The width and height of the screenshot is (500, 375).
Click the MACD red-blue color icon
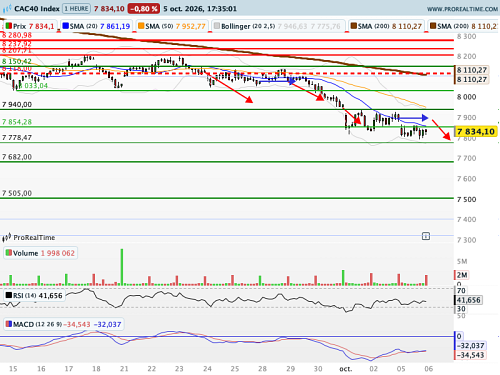tap(9, 324)
